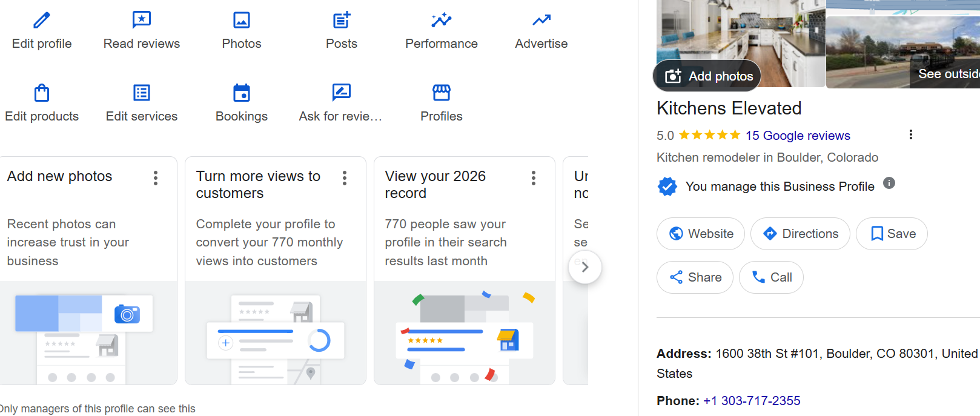Open Edit products shopping bag icon
980x416 pixels.
click(x=42, y=93)
